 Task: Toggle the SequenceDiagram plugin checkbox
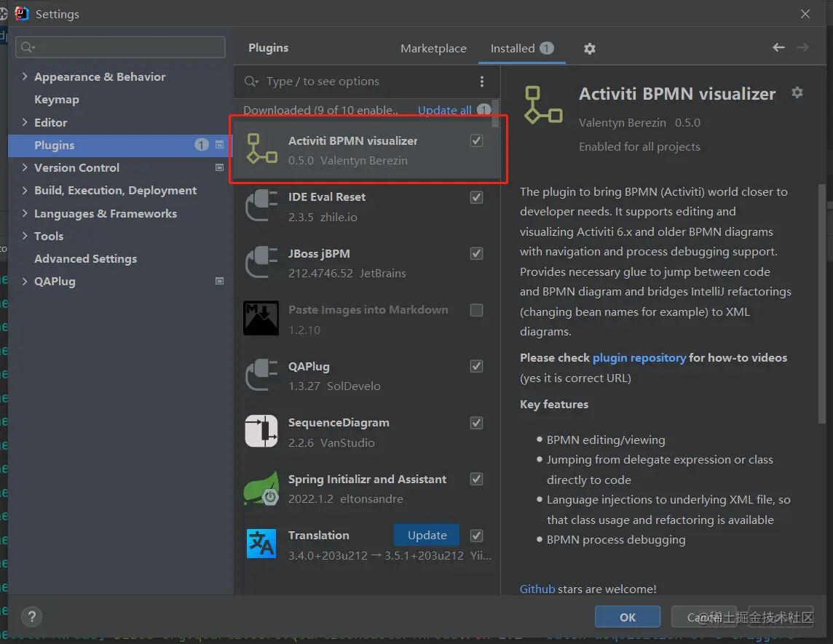point(476,423)
